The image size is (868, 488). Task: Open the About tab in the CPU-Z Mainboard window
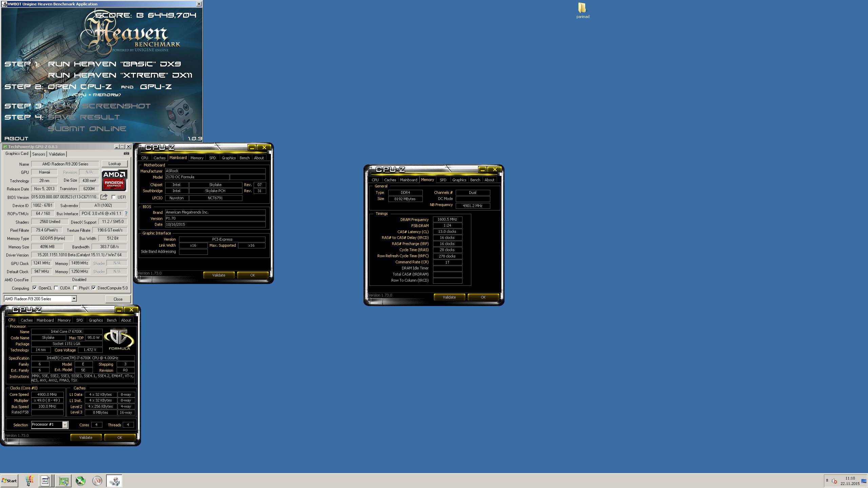259,158
